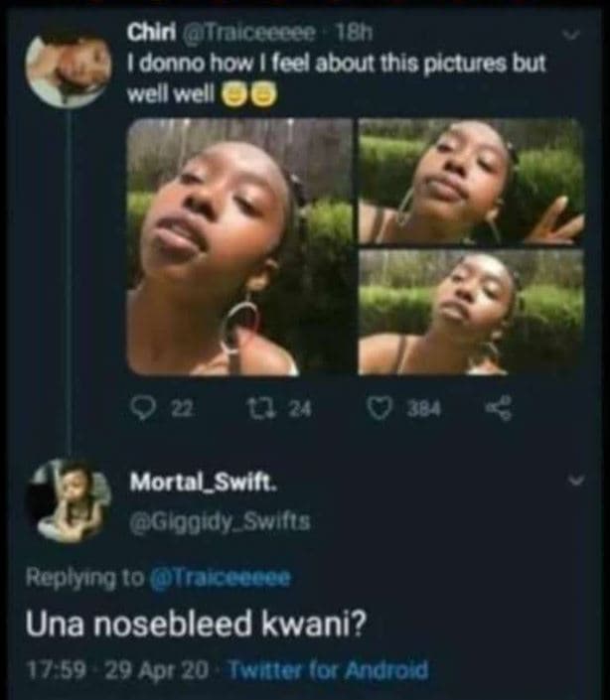This screenshot has height=700, width=610.
Task: Expand options chevron on Chiri's tweet
Action: pyautogui.click(x=569, y=37)
